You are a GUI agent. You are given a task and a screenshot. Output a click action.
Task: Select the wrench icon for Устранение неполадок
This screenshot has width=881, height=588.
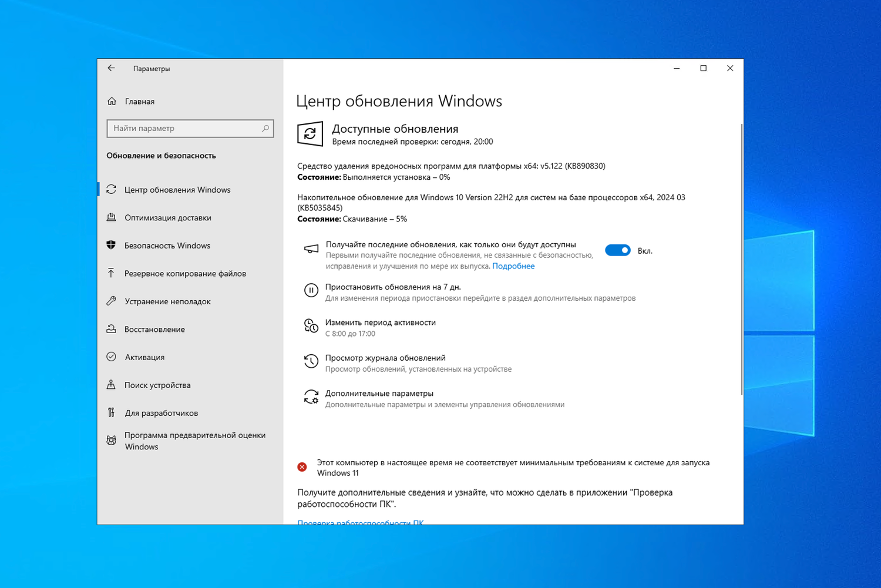click(111, 301)
